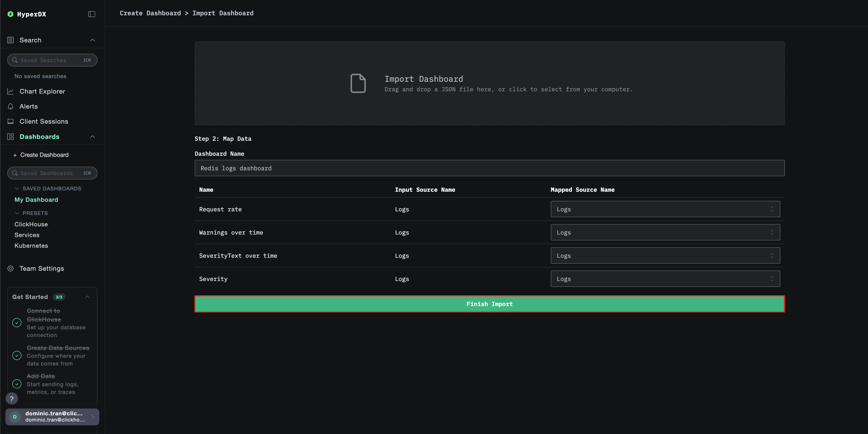Click the HyperDX logo icon
Screen dimensions: 868x434
(x=10, y=14)
